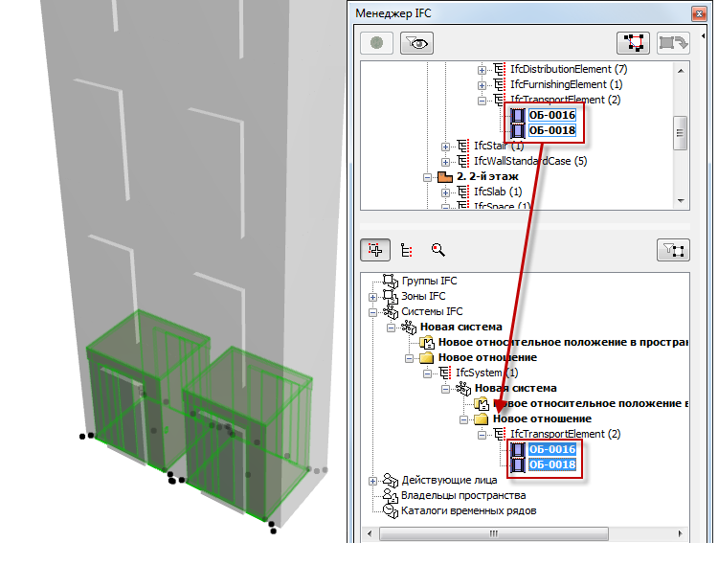This screenshot has width=718, height=588.
Task: Click the Зоны IFC icon
Action: pyautogui.click(x=391, y=297)
